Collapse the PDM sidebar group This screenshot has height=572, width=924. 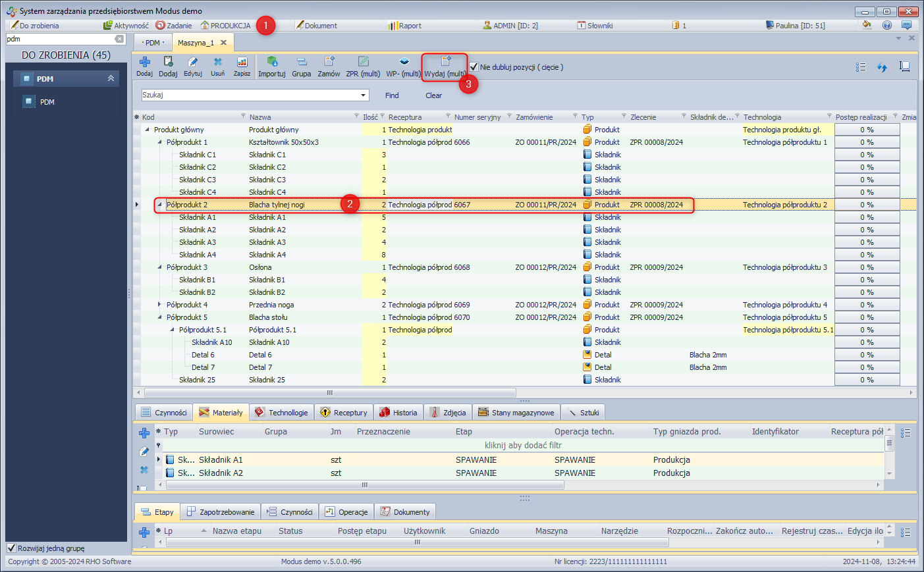(111, 78)
